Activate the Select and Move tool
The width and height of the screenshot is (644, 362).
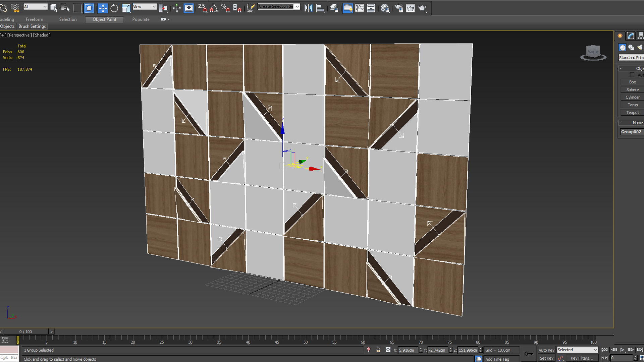(x=103, y=8)
